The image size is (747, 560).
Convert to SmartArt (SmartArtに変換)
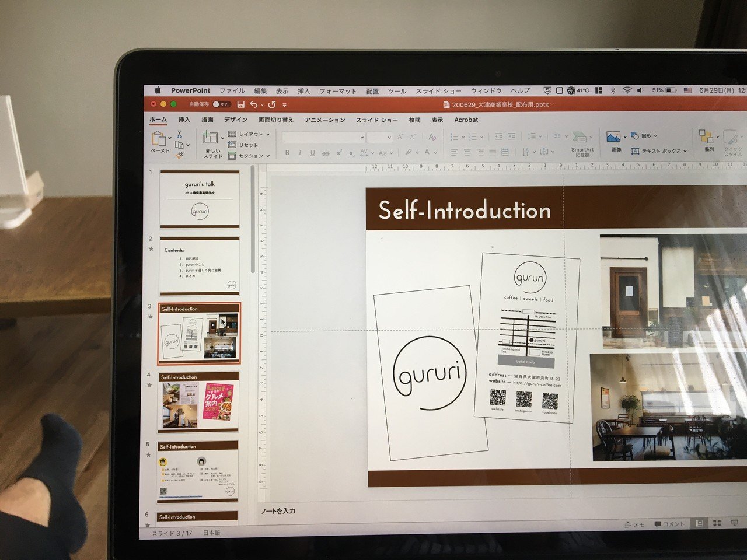point(581,143)
